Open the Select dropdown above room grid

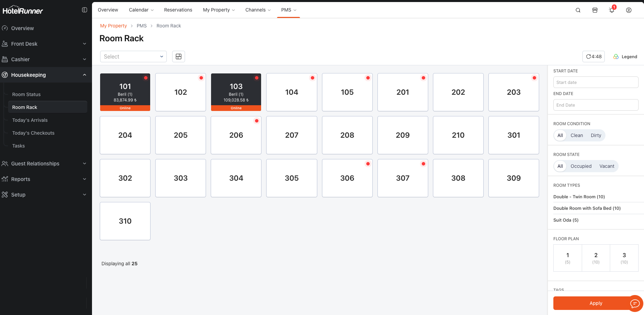(x=133, y=57)
